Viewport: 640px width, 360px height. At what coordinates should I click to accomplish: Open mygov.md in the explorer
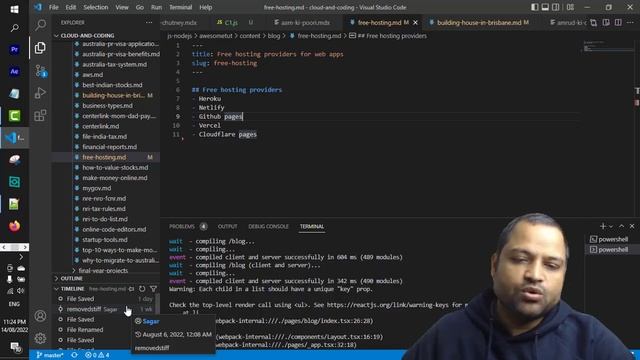pos(97,188)
